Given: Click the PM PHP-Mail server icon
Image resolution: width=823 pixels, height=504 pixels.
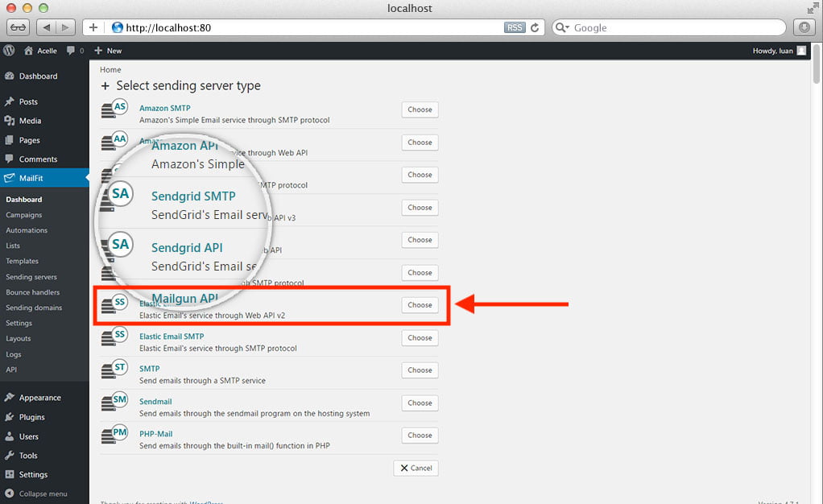Looking at the screenshot, I should [114, 434].
